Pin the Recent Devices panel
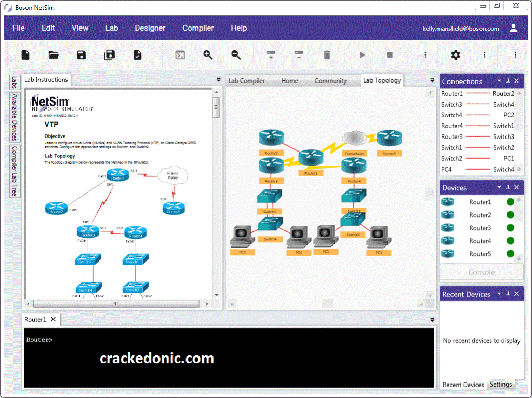The height and width of the screenshot is (398, 532). 508,294
